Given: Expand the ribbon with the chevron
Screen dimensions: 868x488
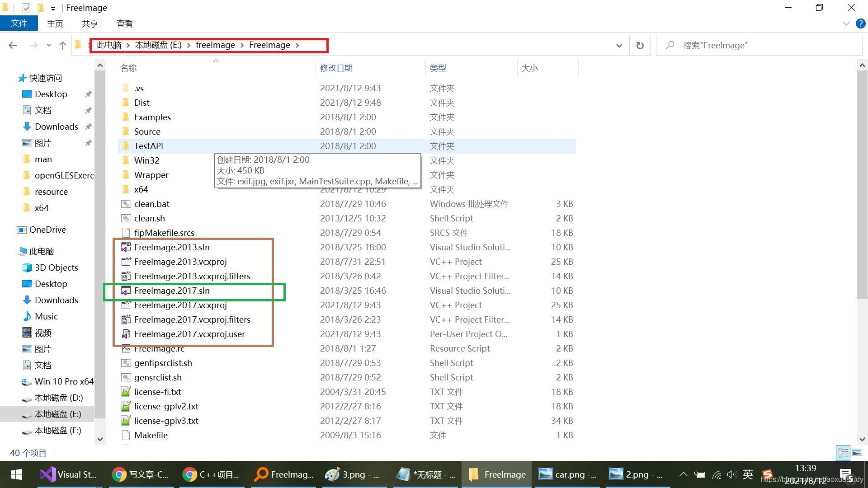Looking at the screenshot, I should (x=846, y=23).
